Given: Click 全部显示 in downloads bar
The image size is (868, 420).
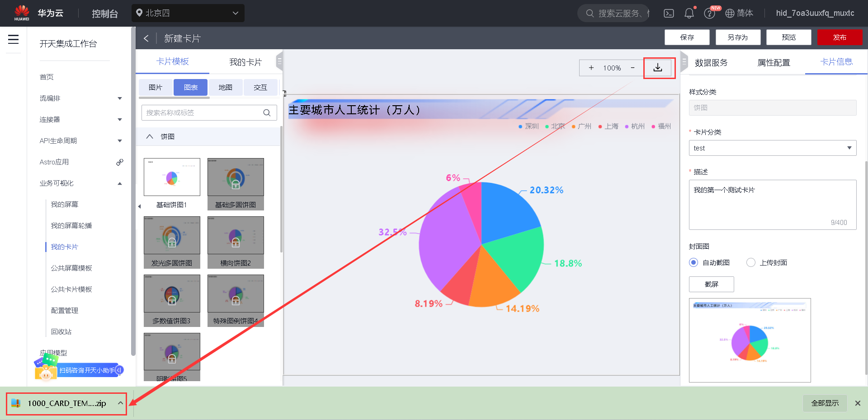Looking at the screenshot, I should pos(825,403).
